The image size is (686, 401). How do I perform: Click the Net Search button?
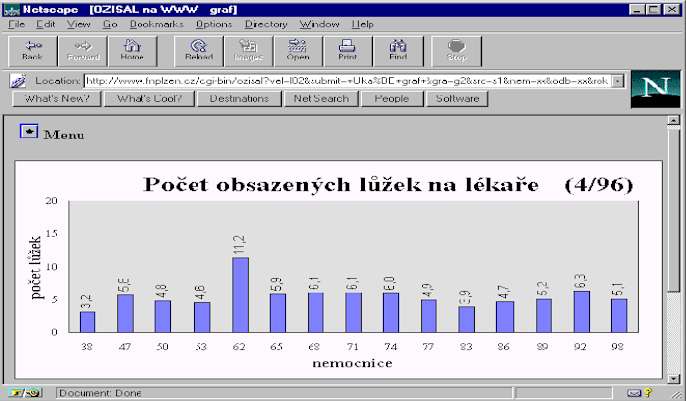pos(320,99)
